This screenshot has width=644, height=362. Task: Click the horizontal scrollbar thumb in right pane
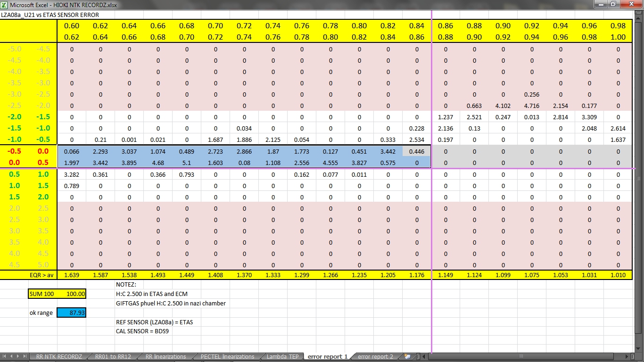pos(521,357)
